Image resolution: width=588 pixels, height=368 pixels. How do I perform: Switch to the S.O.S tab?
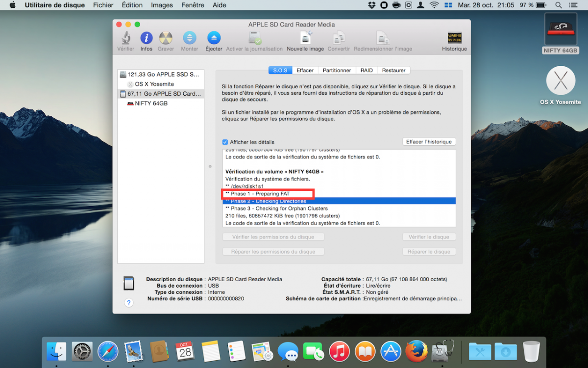coord(280,70)
